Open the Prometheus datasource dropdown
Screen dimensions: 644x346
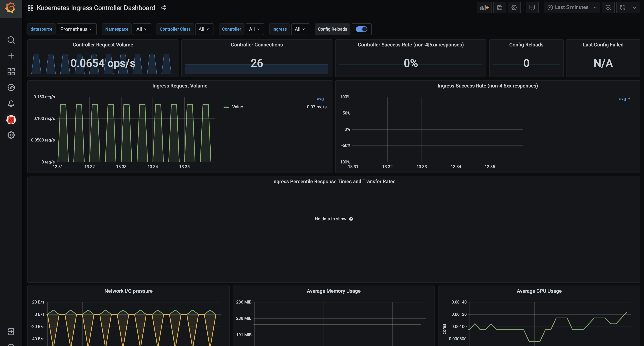click(76, 29)
